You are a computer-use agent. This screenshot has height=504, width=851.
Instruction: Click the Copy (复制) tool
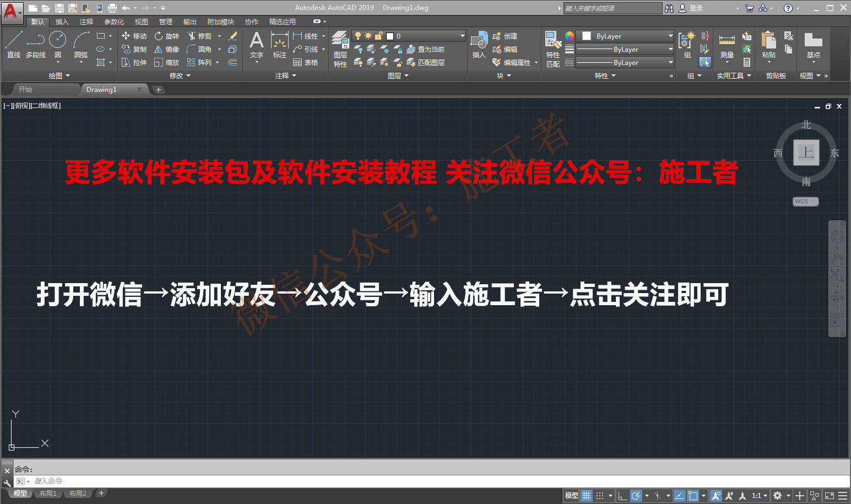point(134,49)
